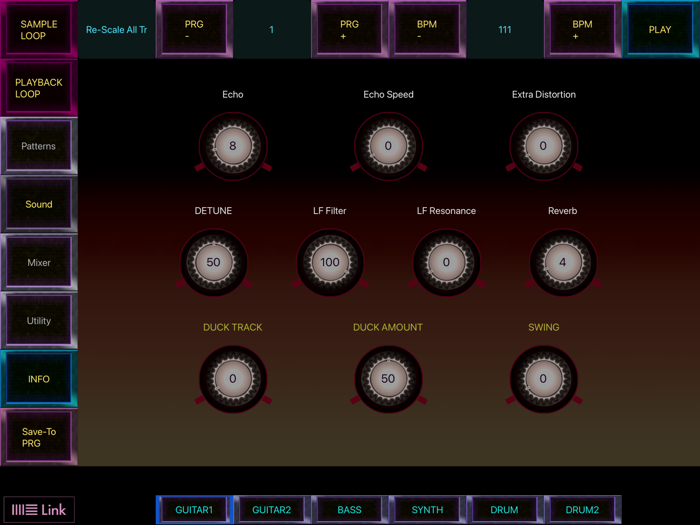This screenshot has width=700, height=525.
Task: Select the DRUM2 track tab
Action: click(x=583, y=509)
